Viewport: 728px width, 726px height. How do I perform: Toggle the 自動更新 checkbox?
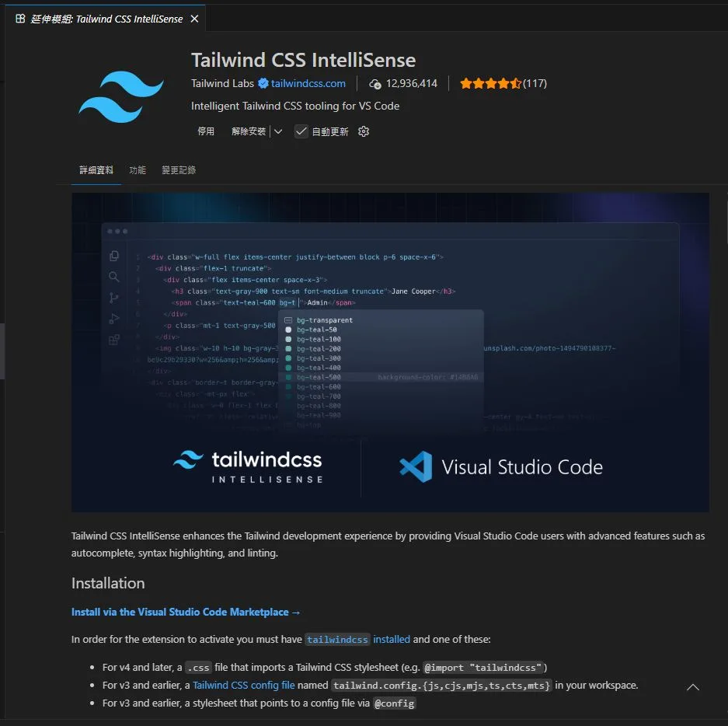pos(301,131)
